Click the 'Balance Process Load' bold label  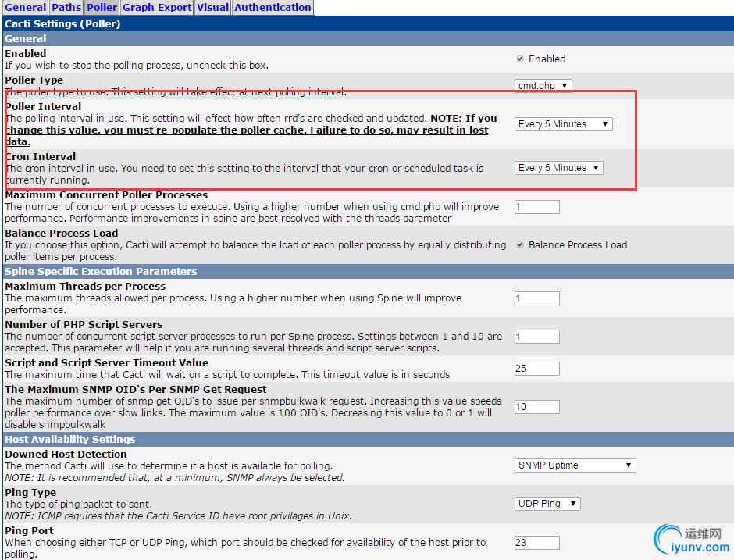(x=62, y=234)
